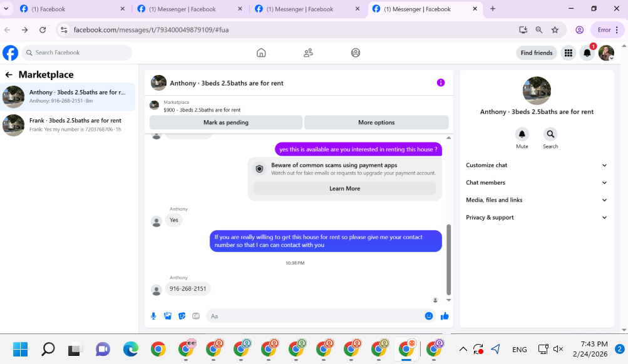Screen dimensions: 628x364
Task: Focus the Search Facebook field
Action: [x=77, y=53]
